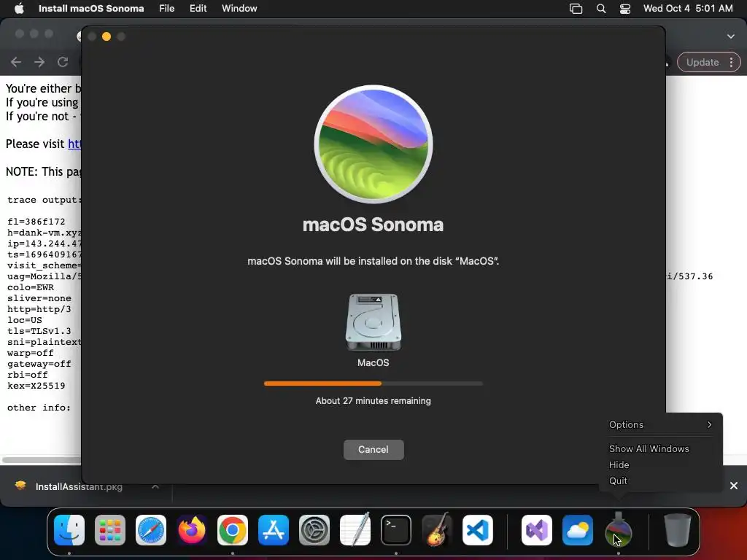
Task: Open Spotlight search in menu bar
Action: point(601,9)
